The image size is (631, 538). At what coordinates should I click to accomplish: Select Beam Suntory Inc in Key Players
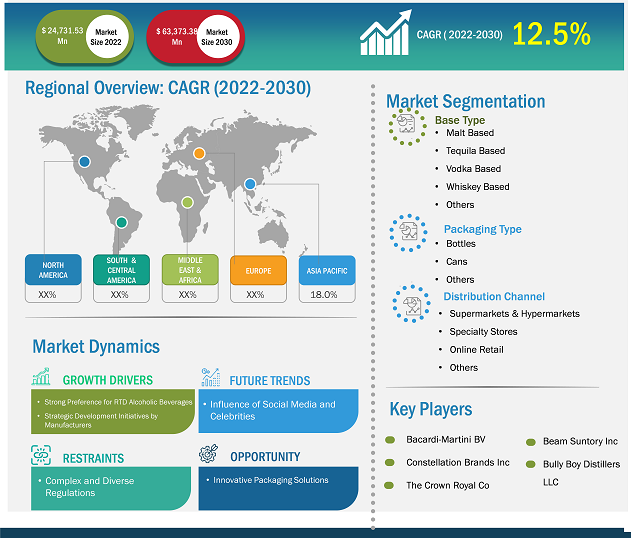click(580, 441)
